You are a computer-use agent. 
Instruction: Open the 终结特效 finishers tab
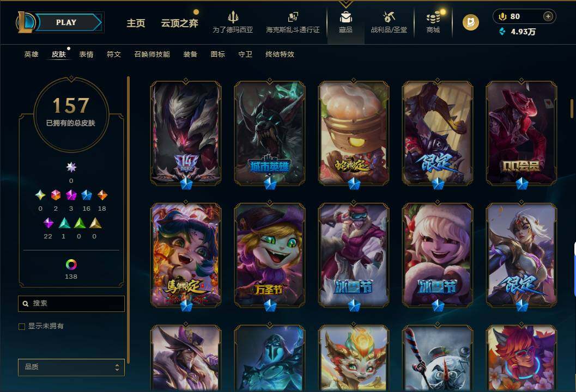tap(280, 54)
